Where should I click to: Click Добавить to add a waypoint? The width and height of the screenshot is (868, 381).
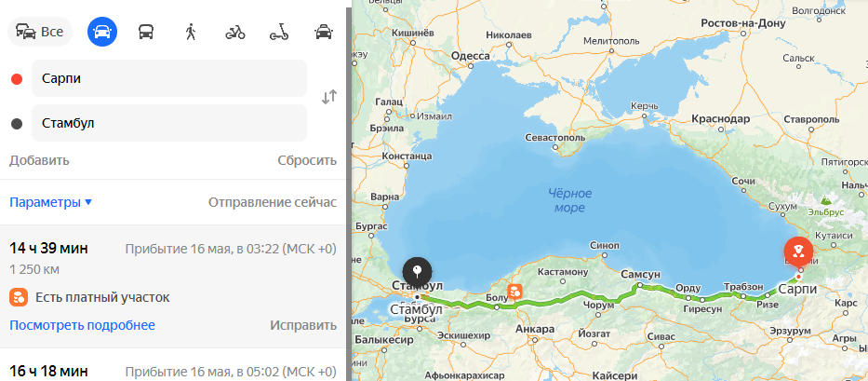click(39, 160)
